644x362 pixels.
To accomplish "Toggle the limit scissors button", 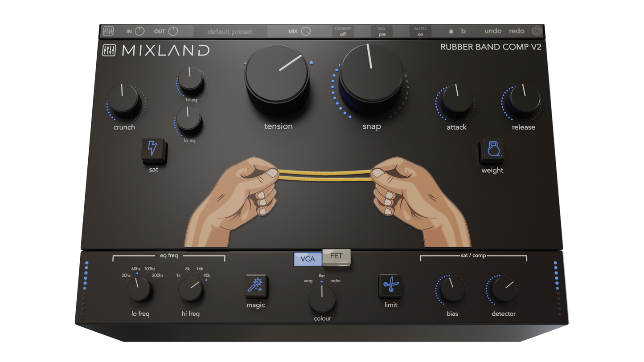I will pyautogui.click(x=391, y=285).
